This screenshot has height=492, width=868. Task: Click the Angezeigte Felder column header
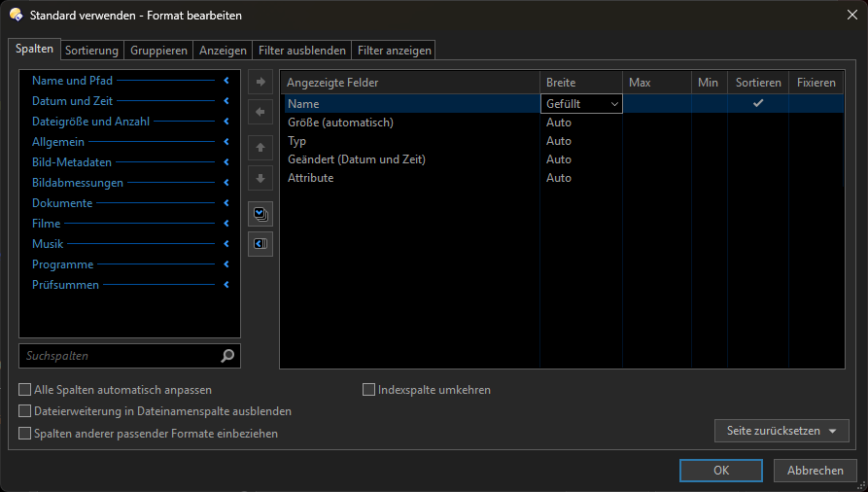tap(410, 83)
